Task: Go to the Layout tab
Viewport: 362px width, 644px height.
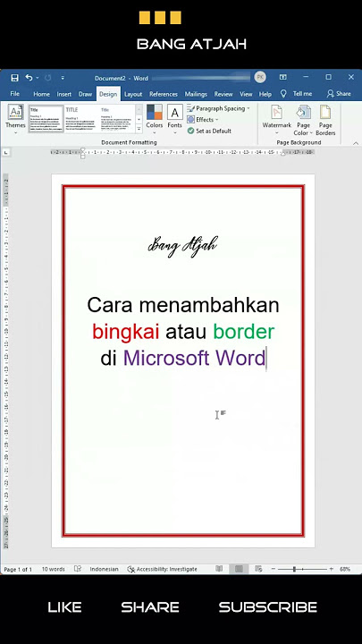Action: [x=133, y=94]
